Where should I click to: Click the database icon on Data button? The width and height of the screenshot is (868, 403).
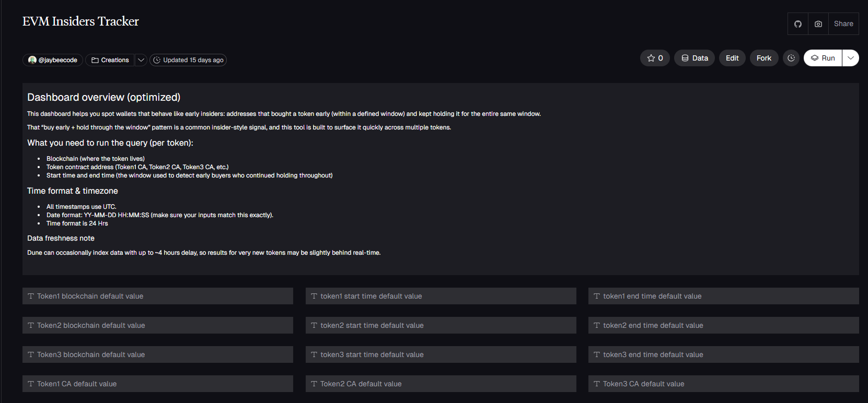tap(685, 58)
